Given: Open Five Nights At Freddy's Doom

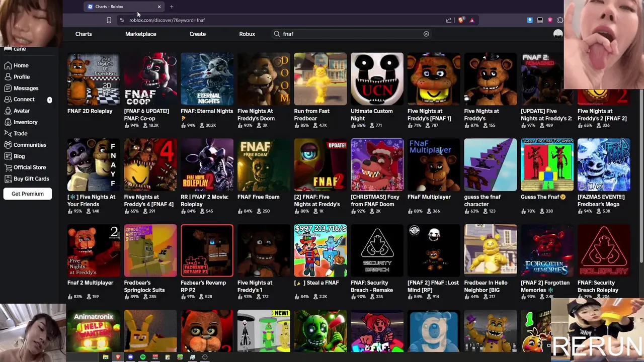Looking at the screenshot, I should [x=264, y=90].
